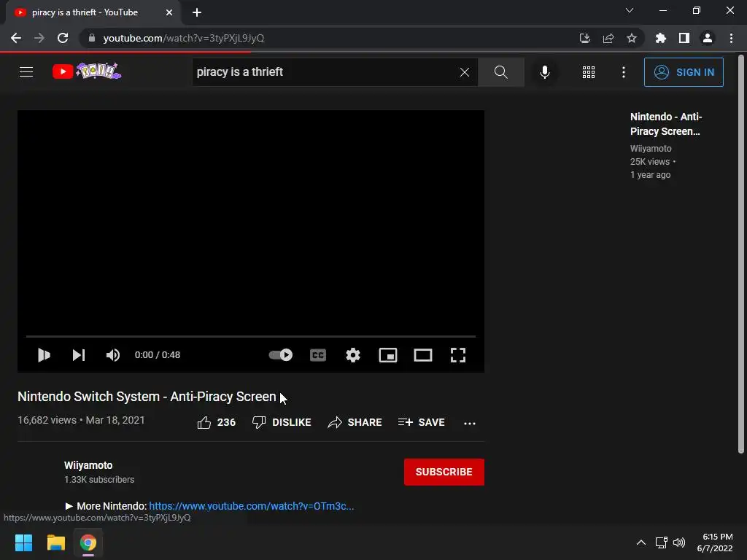Open the Chrome extensions puzzle icon
This screenshot has height=560, width=747.
point(660,38)
